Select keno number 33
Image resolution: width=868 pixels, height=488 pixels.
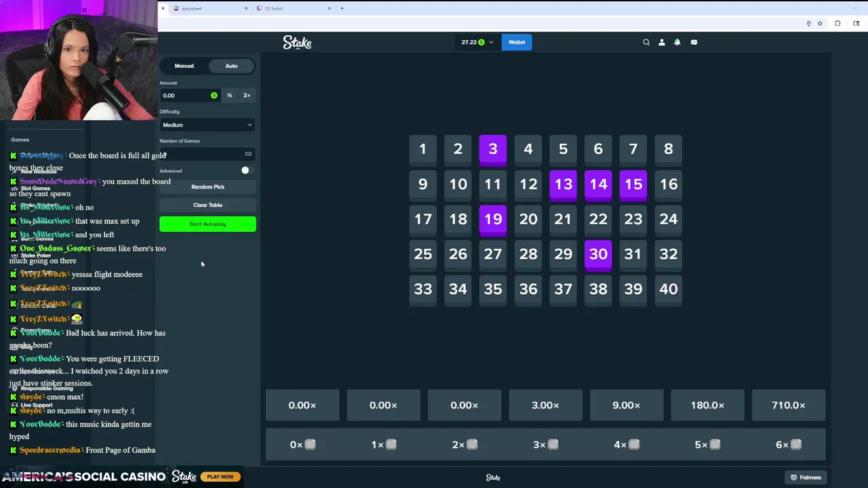click(422, 289)
